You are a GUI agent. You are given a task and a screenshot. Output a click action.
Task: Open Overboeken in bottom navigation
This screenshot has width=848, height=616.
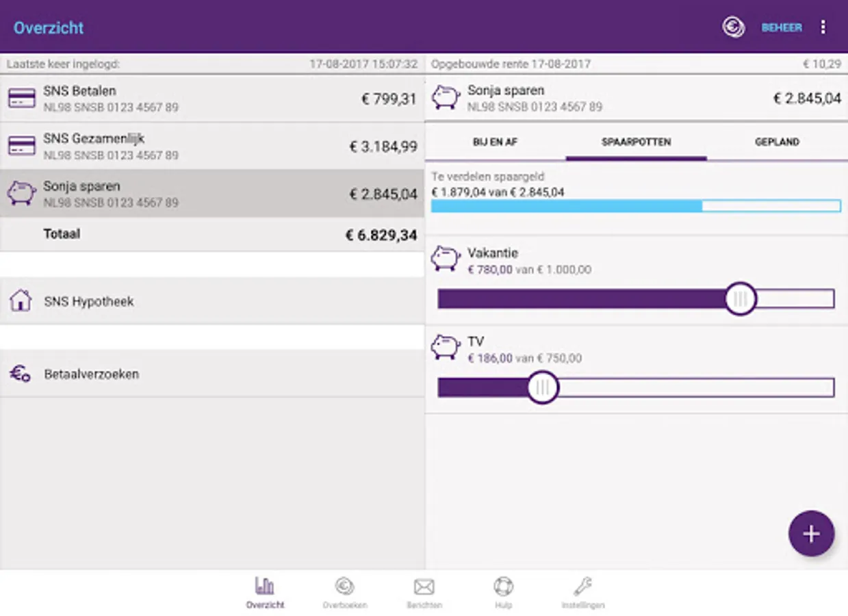(x=345, y=593)
